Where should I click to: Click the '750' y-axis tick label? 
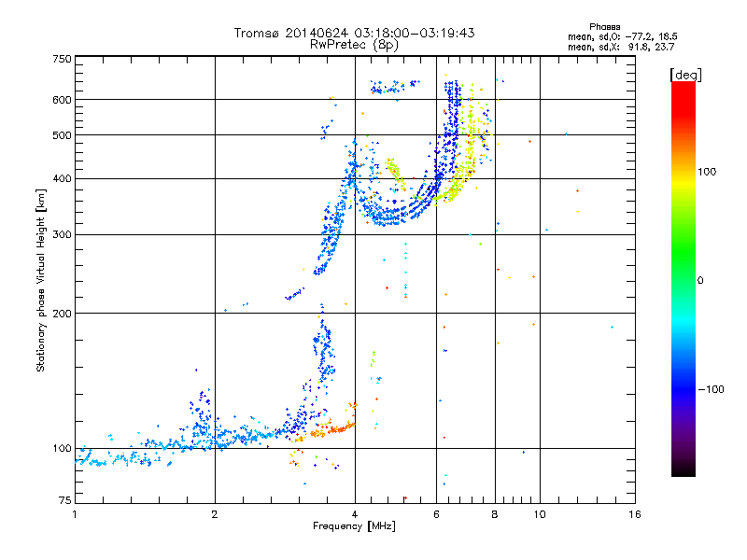(x=62, y=59)
